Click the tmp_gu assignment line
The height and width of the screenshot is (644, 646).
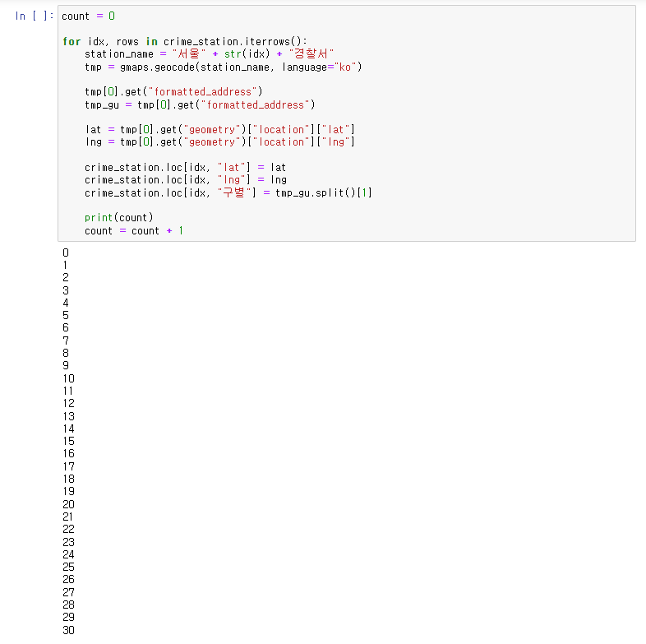[200, 104]
